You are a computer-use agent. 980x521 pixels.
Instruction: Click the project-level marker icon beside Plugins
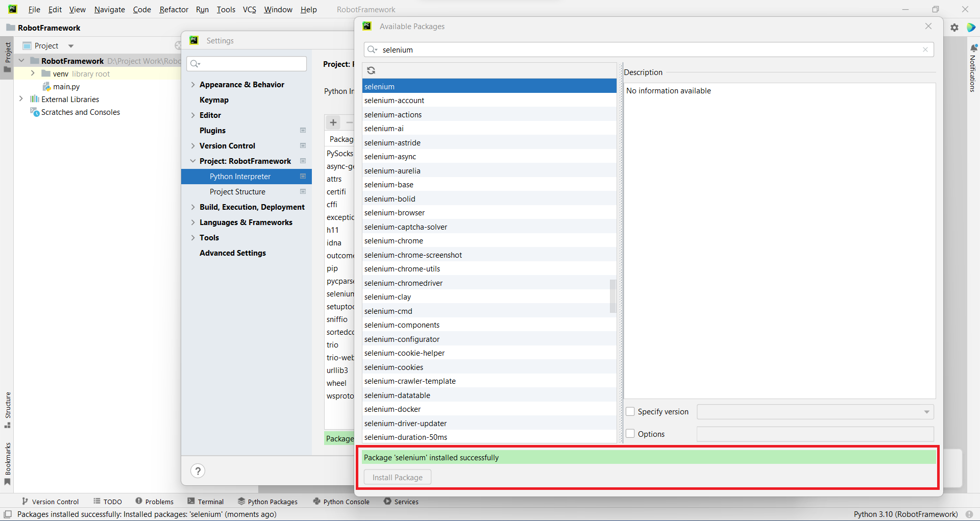click(x=303, y=130)
